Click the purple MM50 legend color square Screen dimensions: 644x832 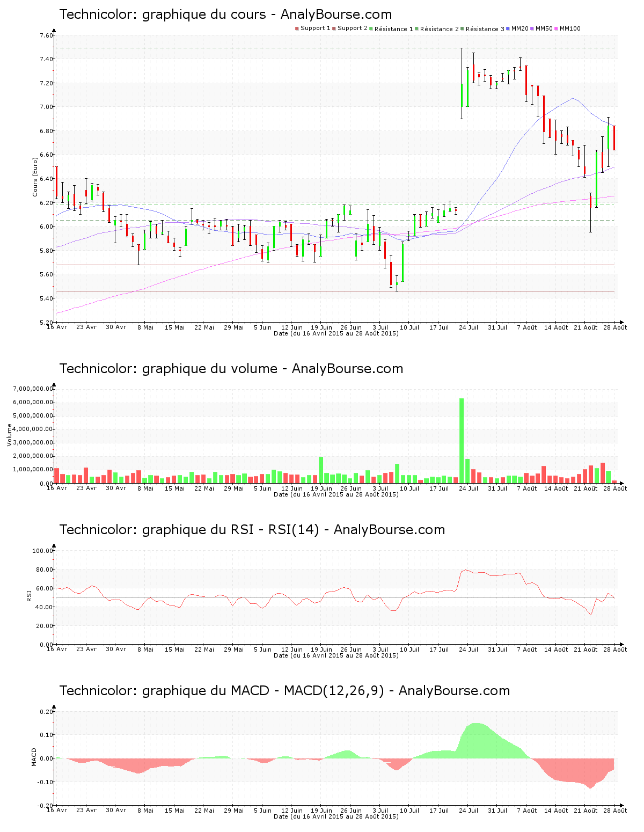(532, 28)
